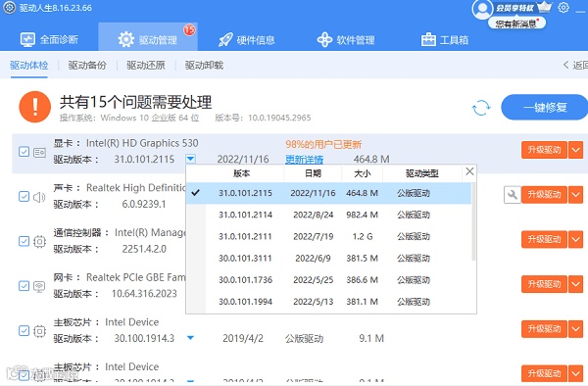588x386 pixels.
Task: Click the update count badge 15
Action: 189,29
